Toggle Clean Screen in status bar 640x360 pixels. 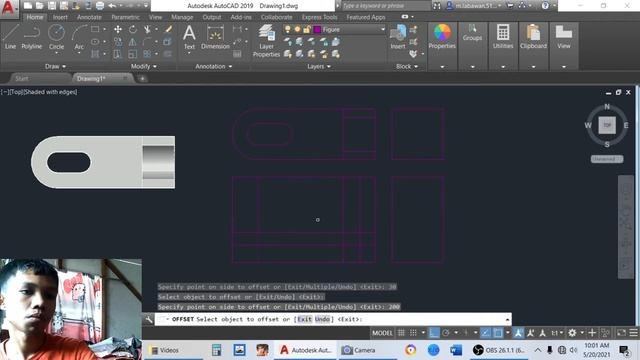pyautogui.click(x=621, y=333)
